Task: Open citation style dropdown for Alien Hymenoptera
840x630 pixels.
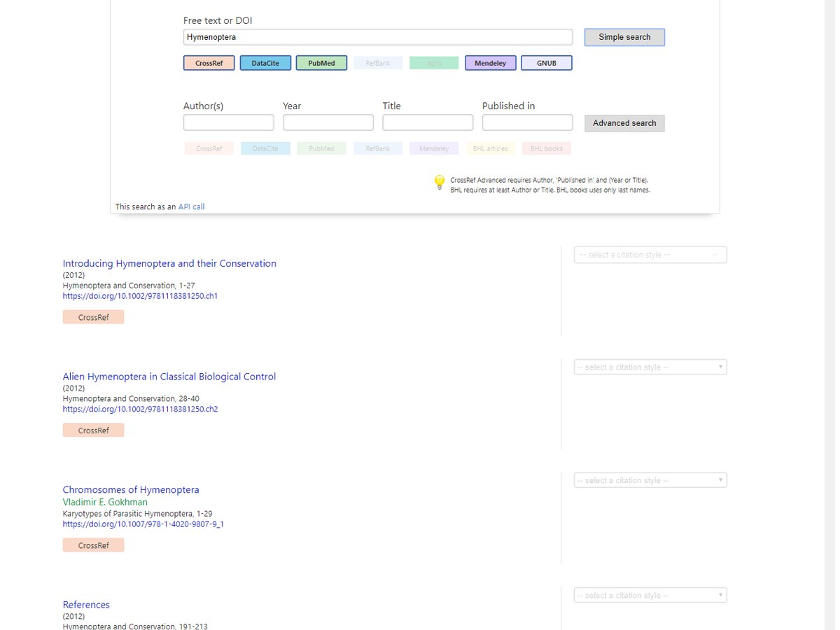Action: pos(650,367)
